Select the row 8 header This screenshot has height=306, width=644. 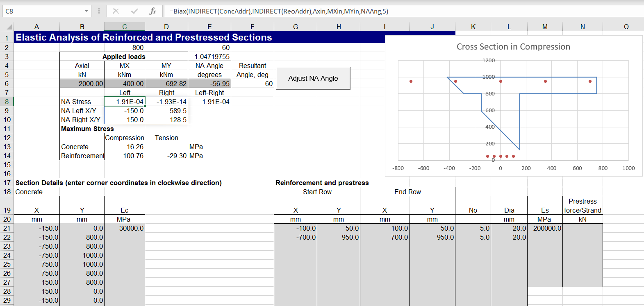click(x=7, y=102)
